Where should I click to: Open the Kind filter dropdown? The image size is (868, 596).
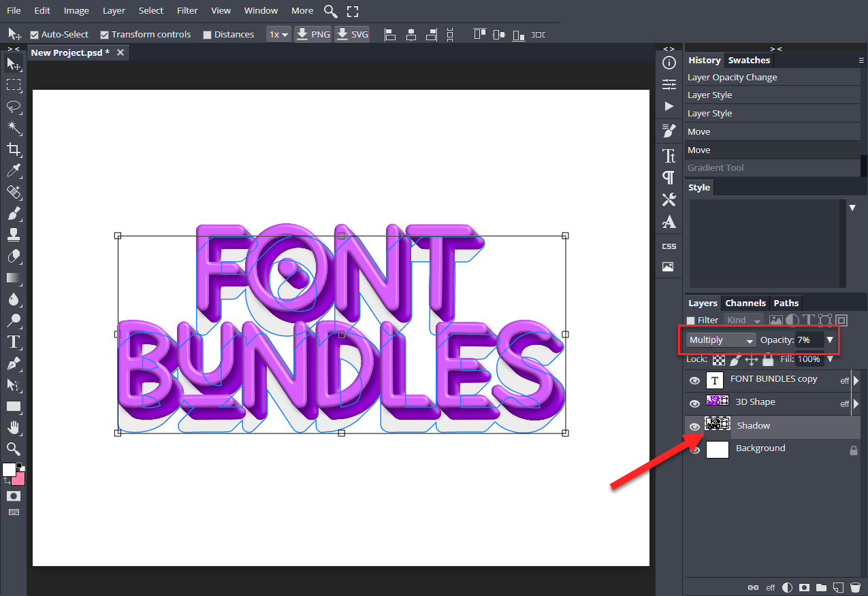tap(745, 320)
